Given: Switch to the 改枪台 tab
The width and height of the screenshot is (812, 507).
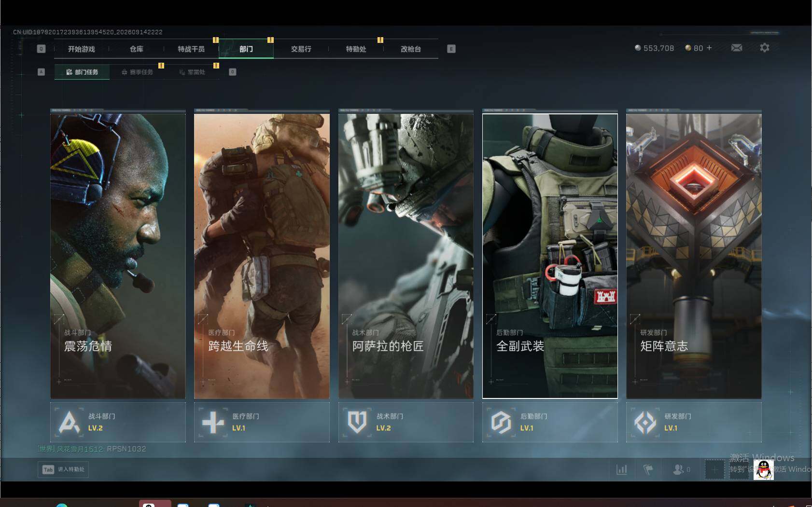Looking at the screenshot, I should [x=411, y=49].
